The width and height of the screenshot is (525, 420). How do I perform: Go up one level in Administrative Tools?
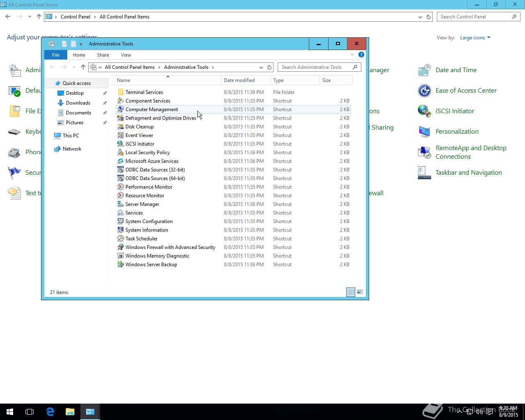[83, 67]
